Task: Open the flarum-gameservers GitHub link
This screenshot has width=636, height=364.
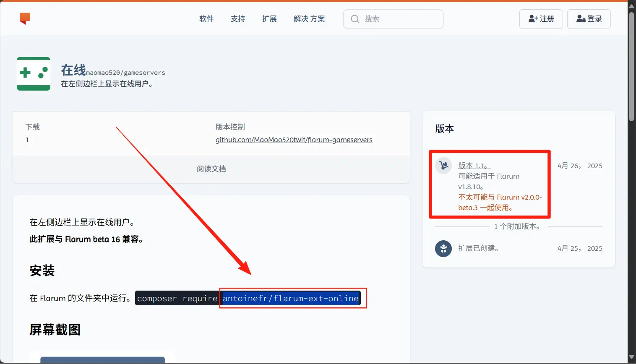Action: [294, 140]
